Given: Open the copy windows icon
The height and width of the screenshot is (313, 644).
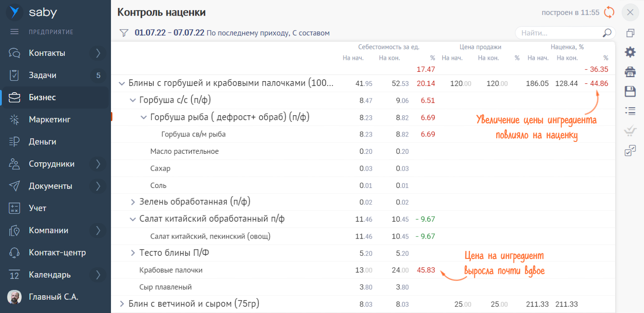Looking at the screenshot, I should pos(630,33).
